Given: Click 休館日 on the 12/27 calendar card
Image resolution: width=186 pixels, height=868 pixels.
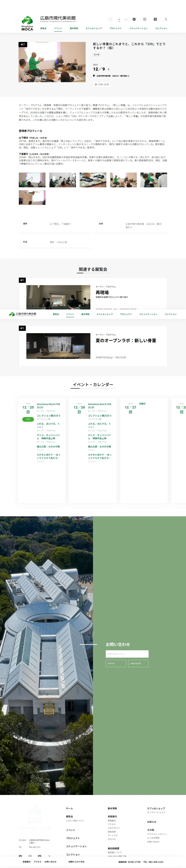Looking at the screenshot, I should [142, 403].
